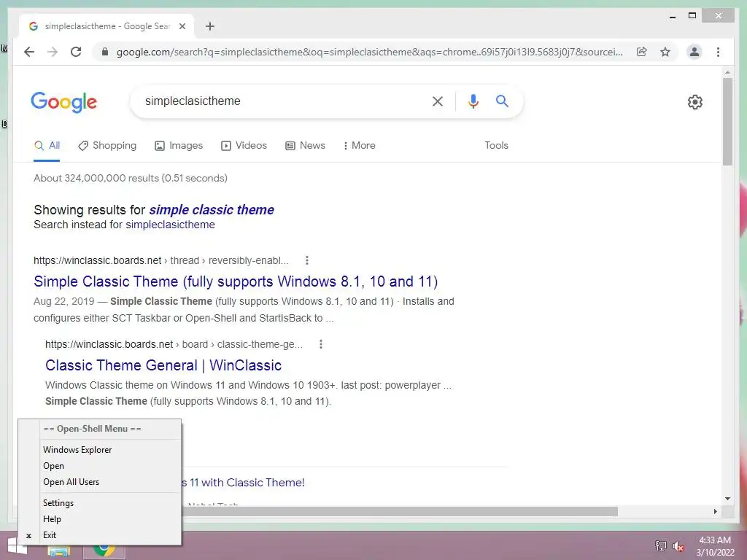
Task: Click scroll right arrow on horizontal bar
Action: pyautogui.click(x=716, y=511)
